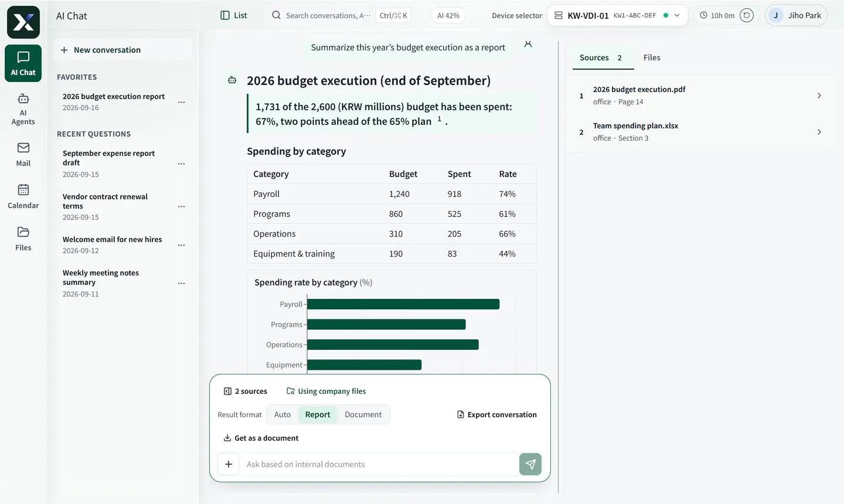
Task: Select Document result format
Action: (363, 414)
